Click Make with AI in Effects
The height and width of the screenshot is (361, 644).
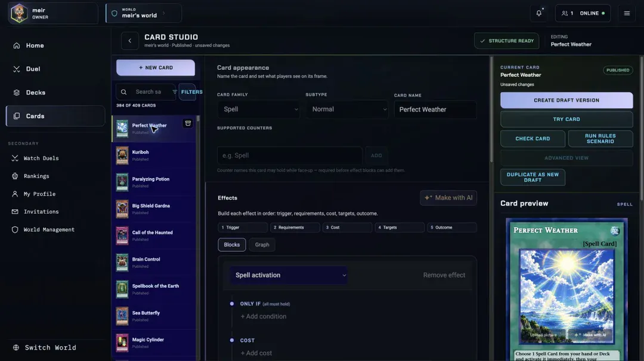[448, 198]
